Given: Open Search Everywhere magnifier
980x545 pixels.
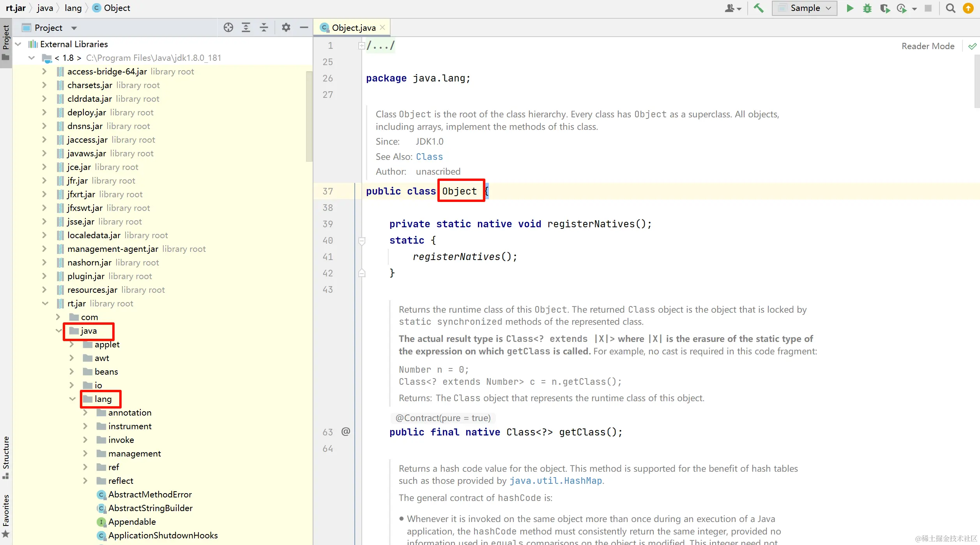Looking at the screenshot, I should pos(950,8).
